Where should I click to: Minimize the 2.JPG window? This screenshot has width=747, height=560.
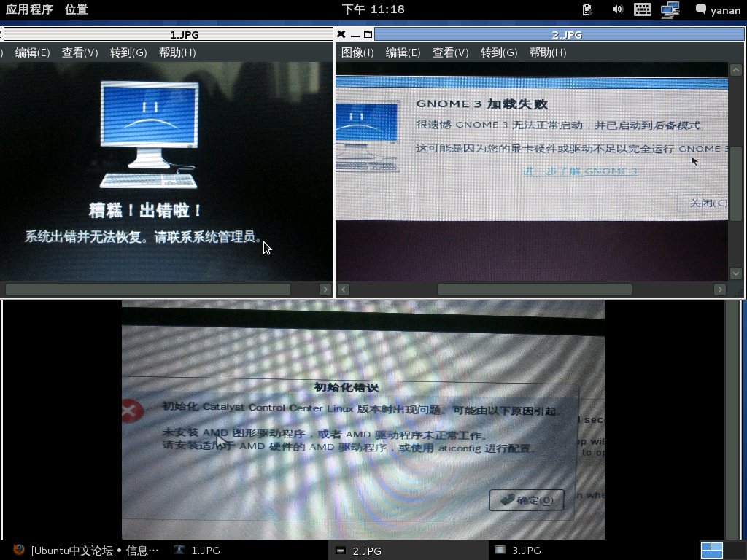355,35
